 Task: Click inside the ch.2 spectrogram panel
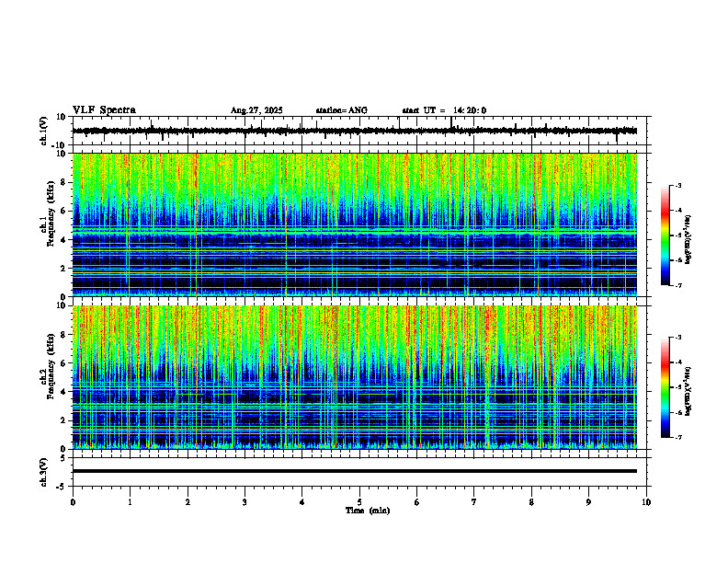click(x=355, y=377)
